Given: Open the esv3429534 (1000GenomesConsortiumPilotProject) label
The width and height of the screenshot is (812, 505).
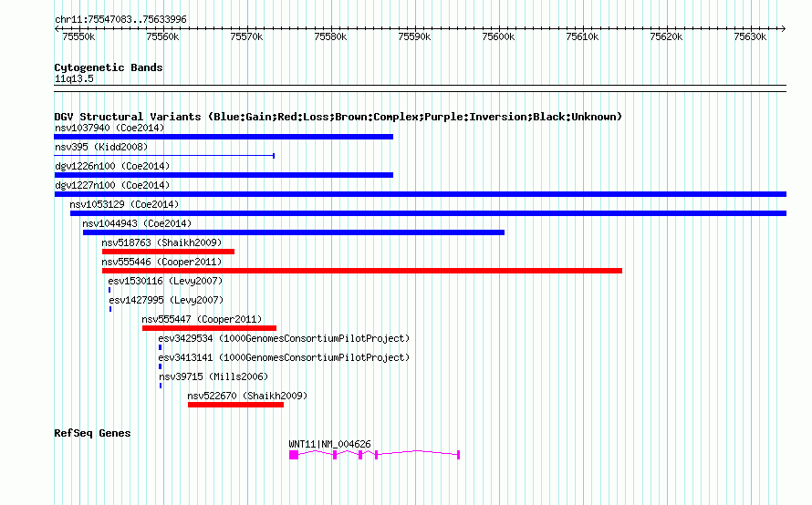Looking at the screenshot, I should tap(284, 338).
